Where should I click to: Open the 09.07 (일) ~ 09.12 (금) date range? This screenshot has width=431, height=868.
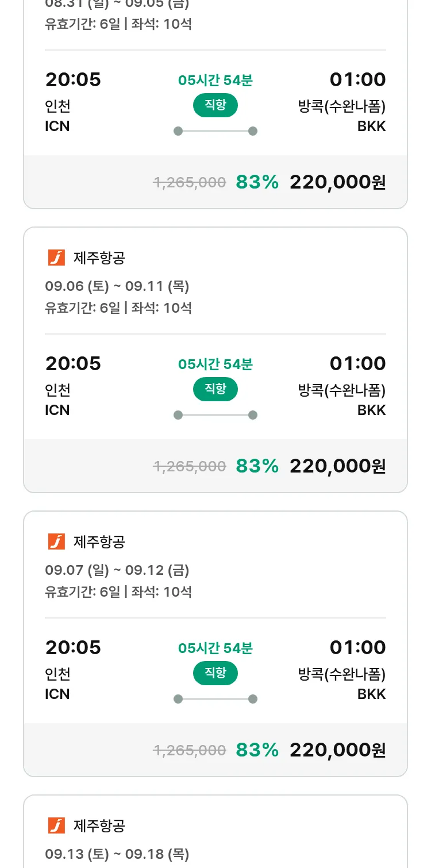pyautogui.click(x=117, y=570)
